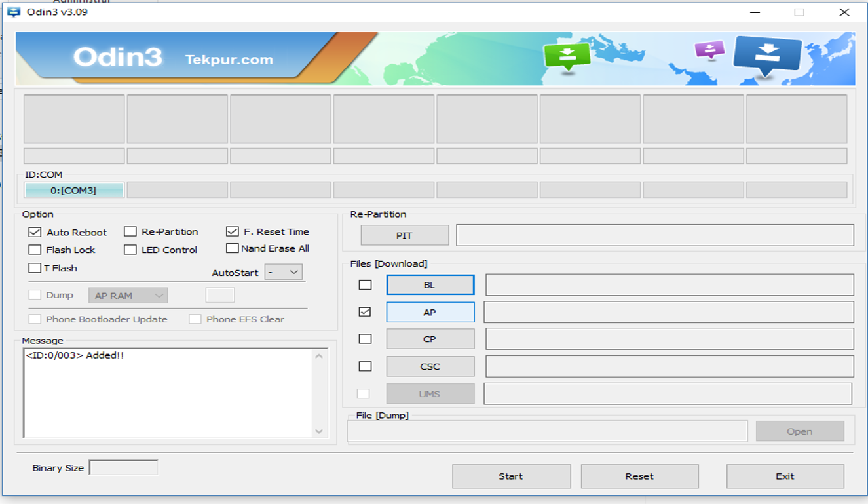Click the green download badge in the banner
This screenshot has width=868, height=504.
(x=567, y=54)
